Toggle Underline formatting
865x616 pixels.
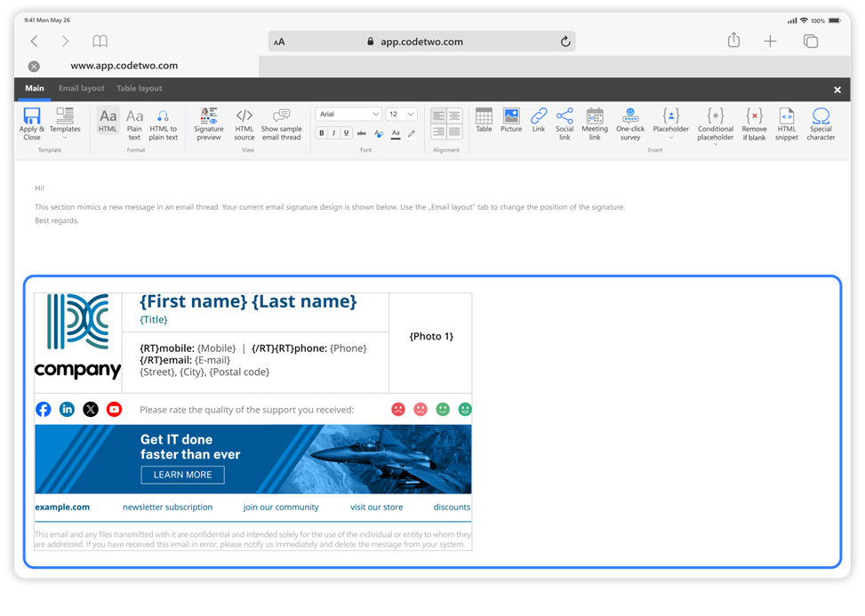click(347, 133)
